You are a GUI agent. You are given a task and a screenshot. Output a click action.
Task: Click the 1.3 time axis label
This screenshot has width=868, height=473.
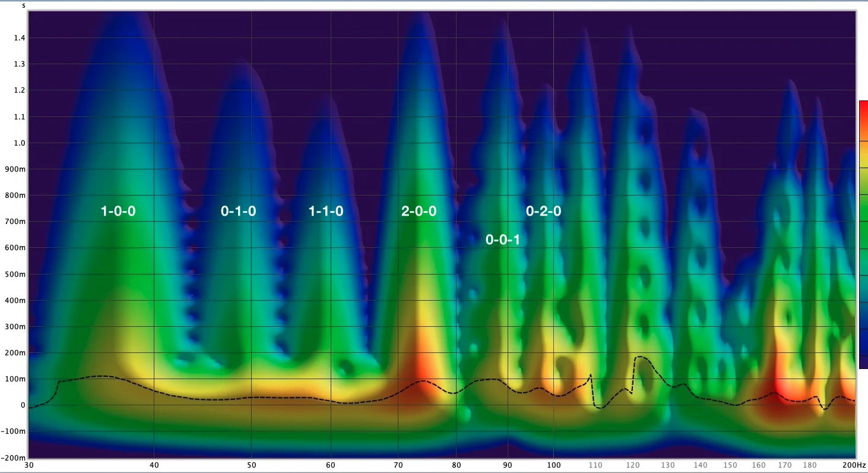coord(20,64)
